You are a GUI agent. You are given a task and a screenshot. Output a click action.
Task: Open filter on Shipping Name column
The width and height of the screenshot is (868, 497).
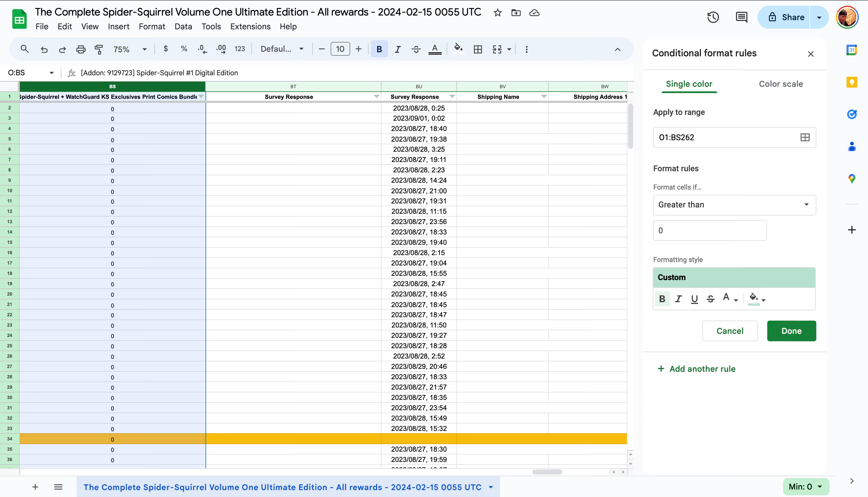point(544,97)
